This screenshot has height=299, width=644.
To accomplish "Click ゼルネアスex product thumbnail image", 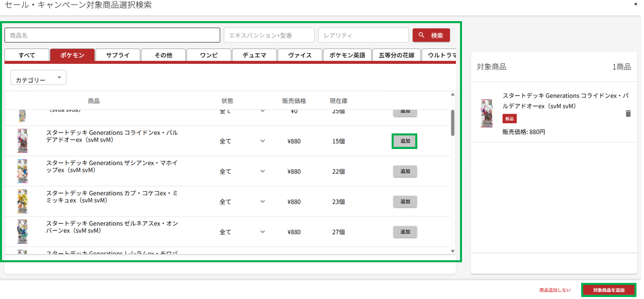I will point(22,232).
